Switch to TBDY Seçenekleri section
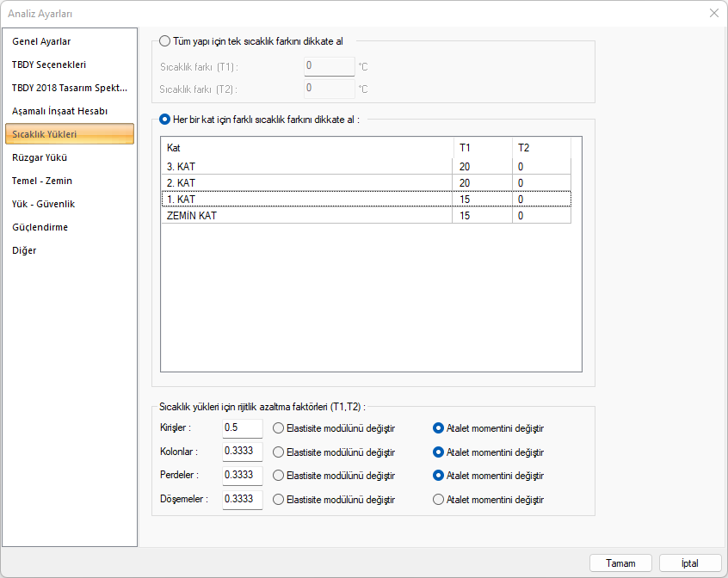 pos(49,65)
